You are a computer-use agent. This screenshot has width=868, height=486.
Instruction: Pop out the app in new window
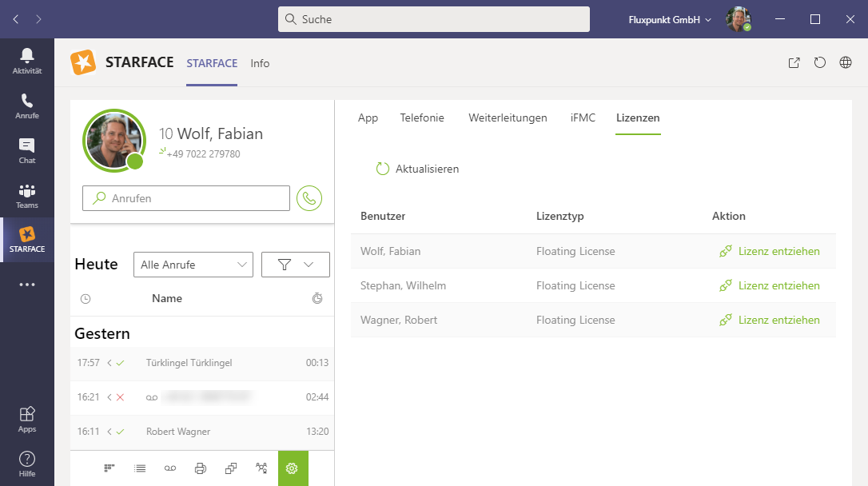[x=794, y=63]
